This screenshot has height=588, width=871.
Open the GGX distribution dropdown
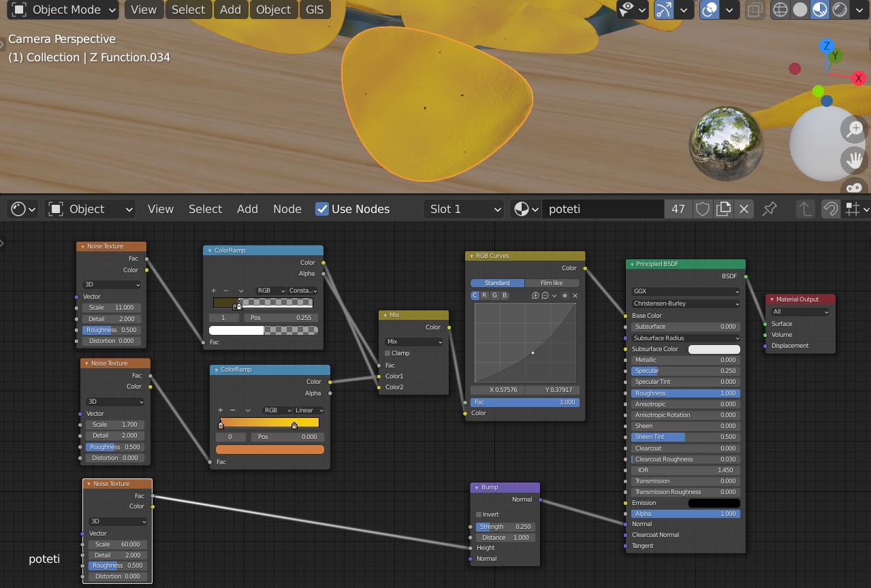pyautogui.click(x=685, y=291)
